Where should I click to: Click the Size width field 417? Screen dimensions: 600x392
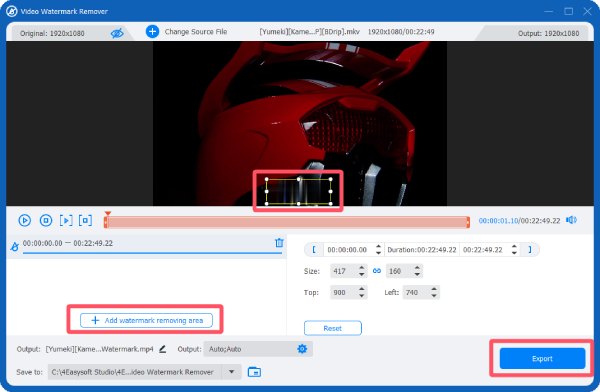pyautogui.click(x=344, y=271)
